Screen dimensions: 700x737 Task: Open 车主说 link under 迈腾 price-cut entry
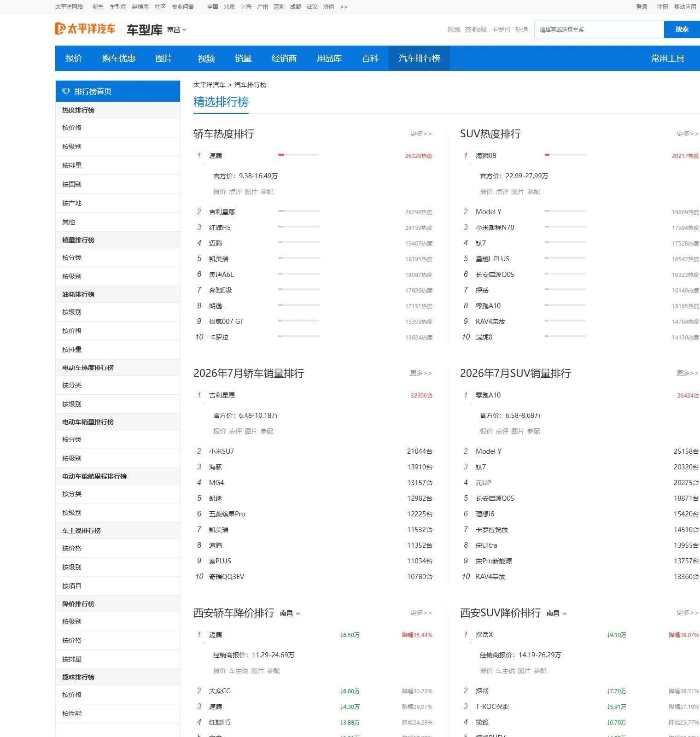(239, 671)
